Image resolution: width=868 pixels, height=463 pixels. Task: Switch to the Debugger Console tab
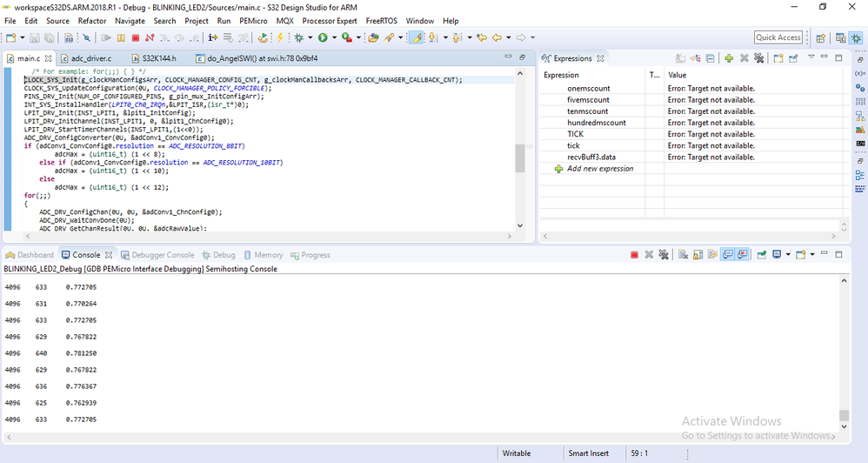pyautogui.click(x=157, y=255)
